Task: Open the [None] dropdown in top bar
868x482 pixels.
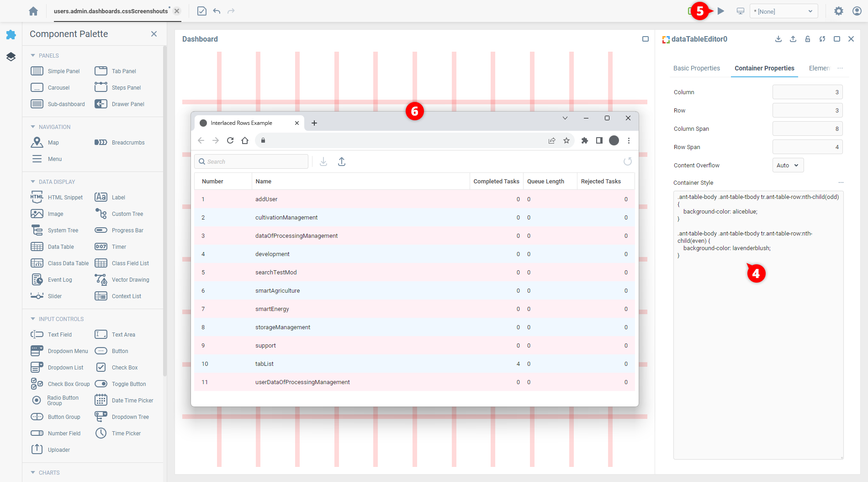Action: point(783,11)
